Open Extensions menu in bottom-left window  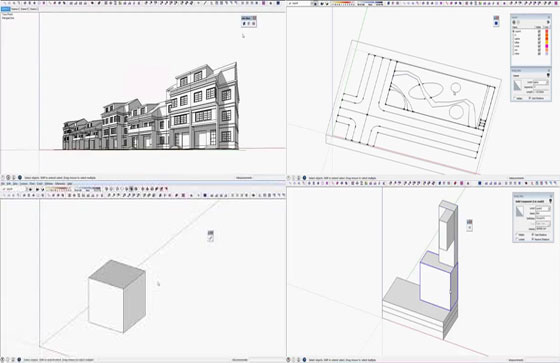[60, 184]
